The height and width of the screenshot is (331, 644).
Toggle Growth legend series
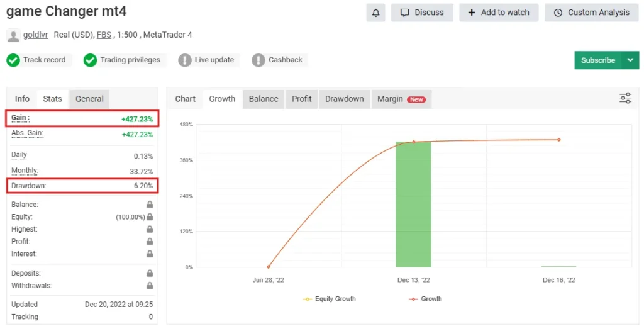pos(425,299)
